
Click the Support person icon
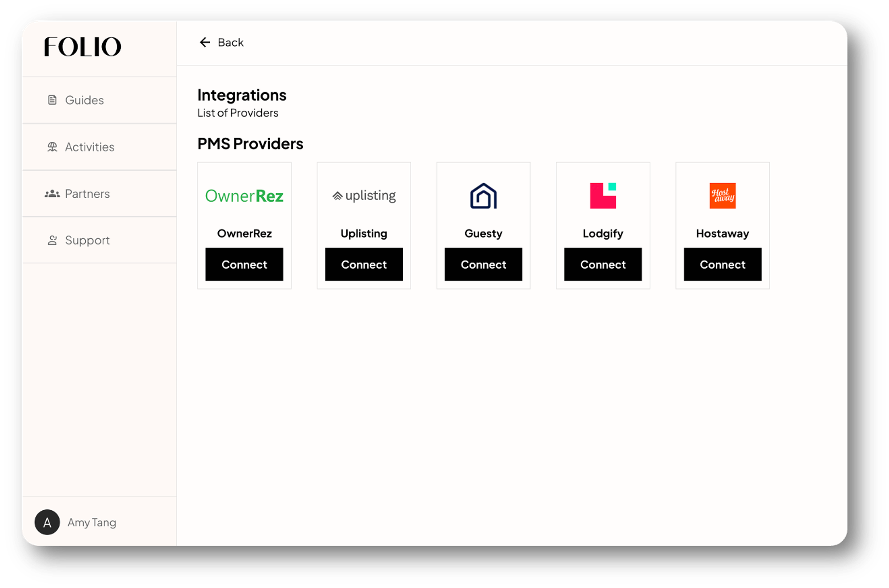click(x=52, y=240)
